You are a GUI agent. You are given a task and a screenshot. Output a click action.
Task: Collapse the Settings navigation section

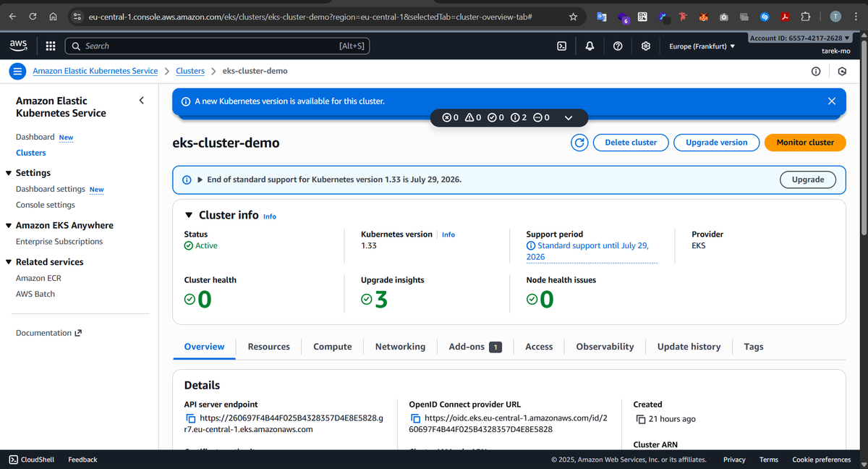click(9, 173)
